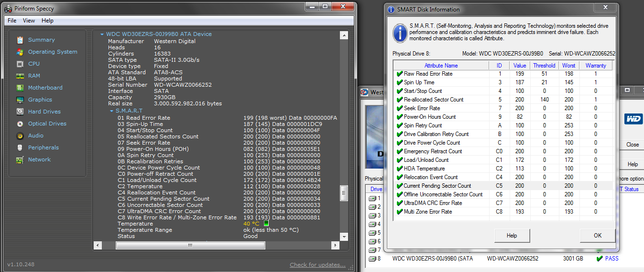Click Help button in SMART Disk Information dialog
The image size is (644, 272).
click(512, 236)
